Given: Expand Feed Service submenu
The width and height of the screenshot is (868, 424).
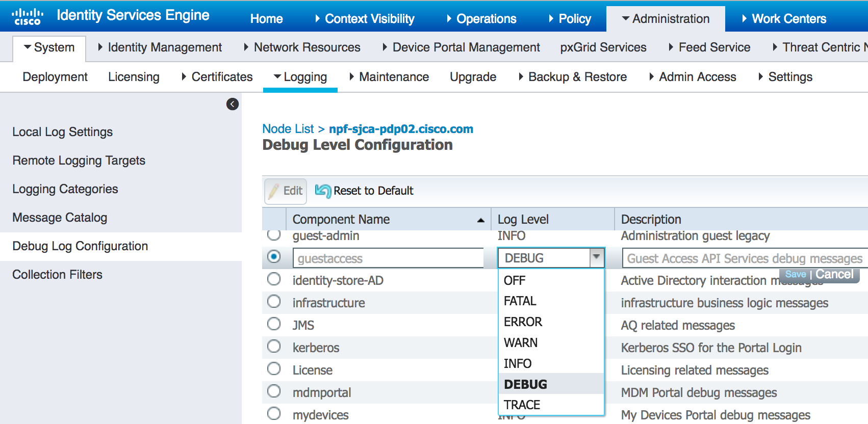Looking at the screenshot, I should click(709, 47).
